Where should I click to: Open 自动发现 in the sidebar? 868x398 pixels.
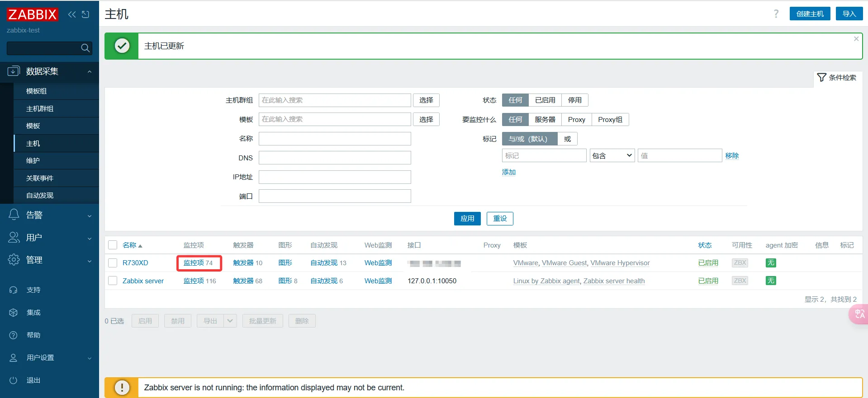56,196
